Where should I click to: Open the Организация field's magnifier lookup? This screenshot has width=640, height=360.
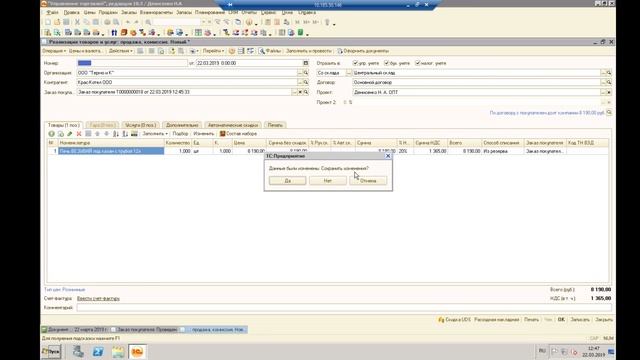tap(306, 73)
